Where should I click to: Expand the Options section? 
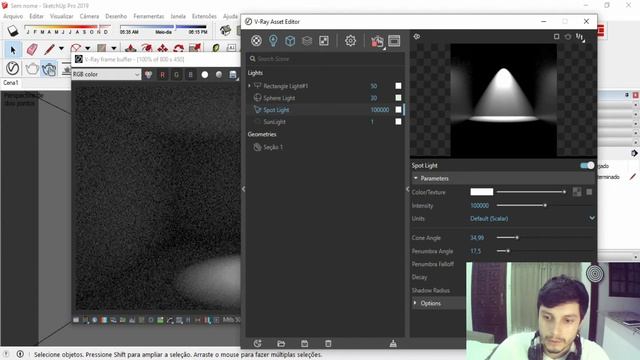[415, 303]
